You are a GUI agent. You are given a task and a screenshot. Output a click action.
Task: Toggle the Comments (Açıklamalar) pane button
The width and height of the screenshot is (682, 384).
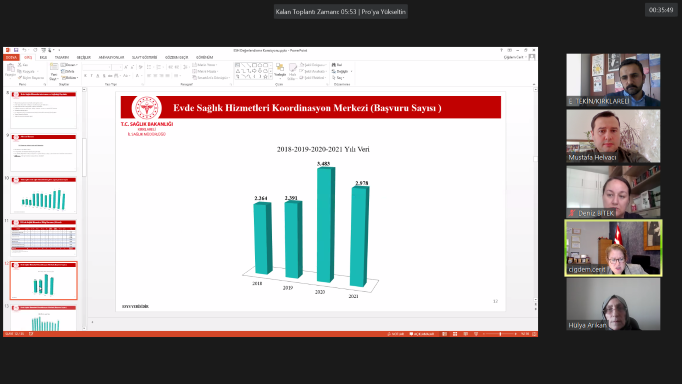[x=422, y=334]
